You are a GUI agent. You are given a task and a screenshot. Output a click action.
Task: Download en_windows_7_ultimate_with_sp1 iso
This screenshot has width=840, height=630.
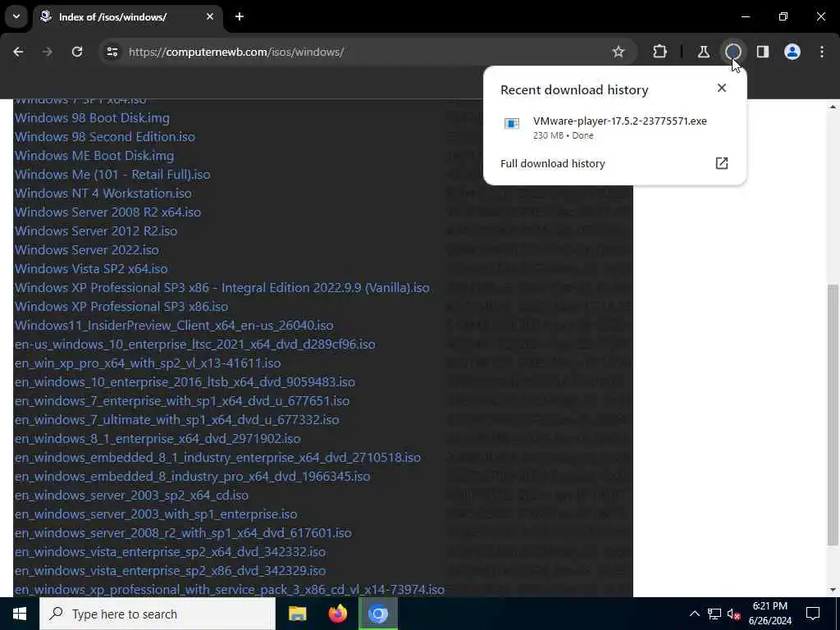177,419
